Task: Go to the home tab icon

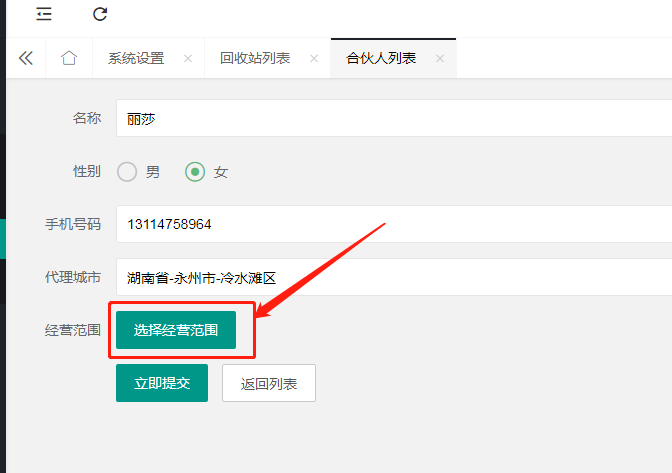Action: [69, 58]
